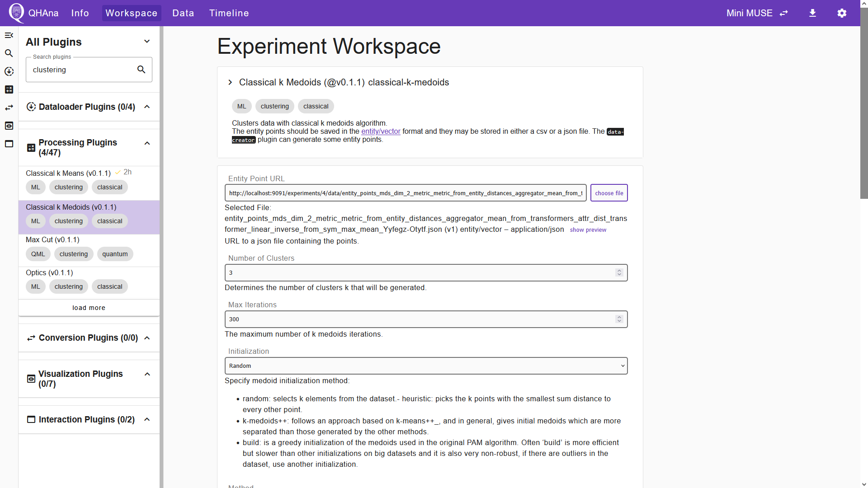Select processing plugins icon in left rail
The height and width of the screenshot is (488, 868).
9,89
